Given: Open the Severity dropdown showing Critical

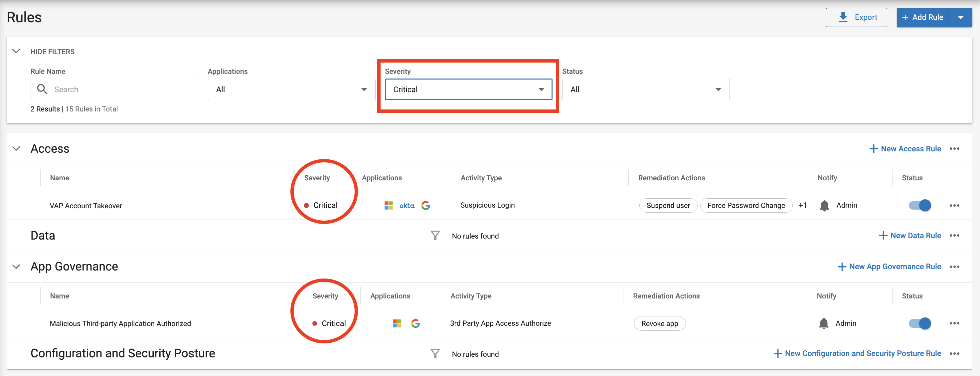Looking at the screenshot, I should [468, 89].
